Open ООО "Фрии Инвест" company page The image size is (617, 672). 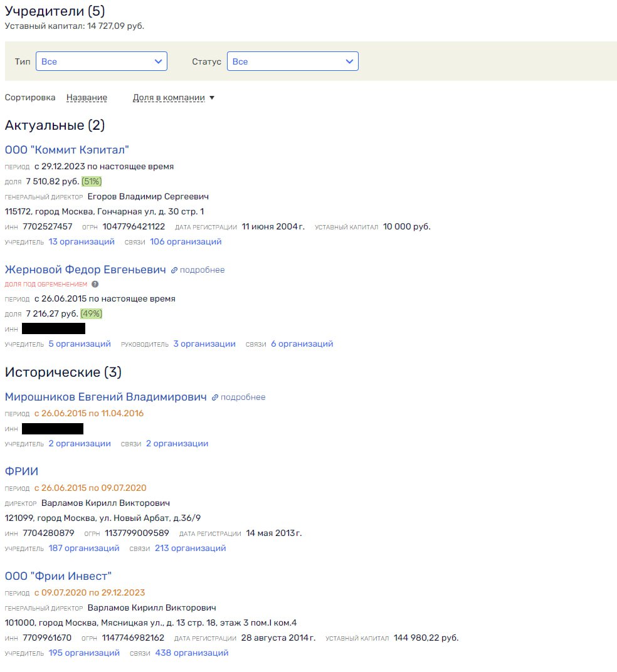58,576
